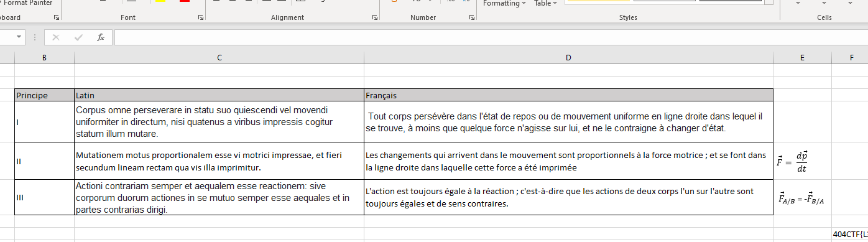This screenshot has width=868, height=242.
Task: Select the cell showing '404CTF{'
Action: (x=849, y=234)
